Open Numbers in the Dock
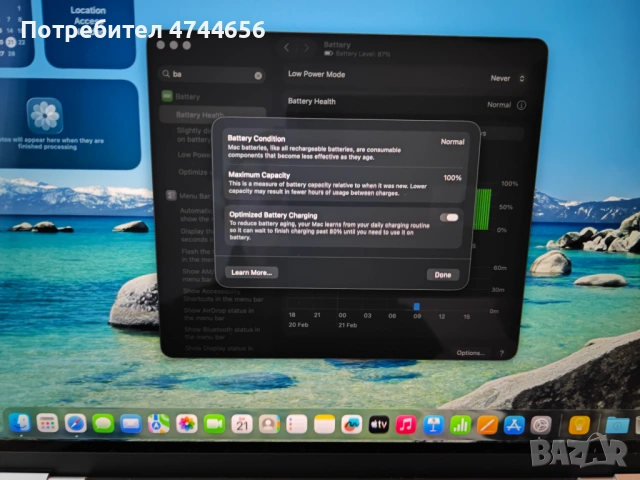640x480 pixels. [460, 425]
